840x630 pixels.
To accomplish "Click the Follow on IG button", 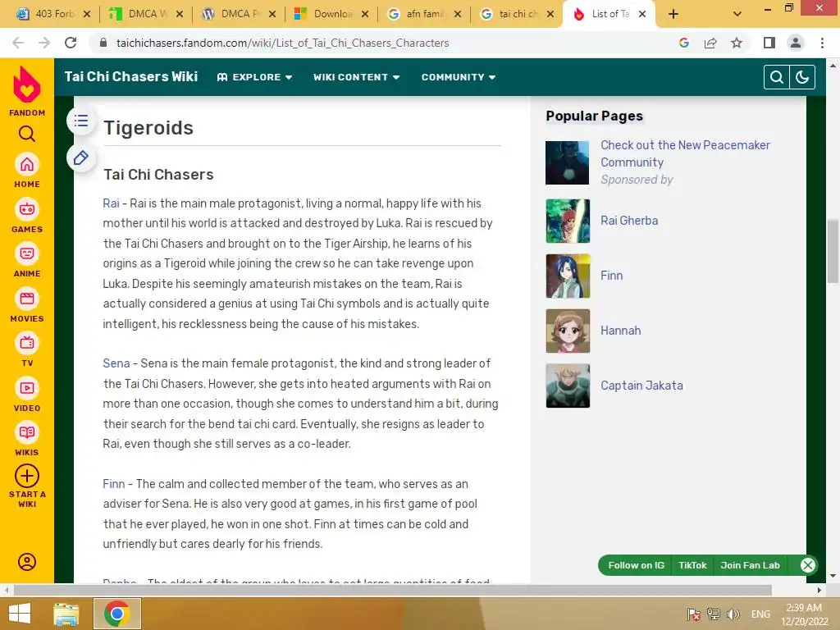I will click(x=636, y=565).
